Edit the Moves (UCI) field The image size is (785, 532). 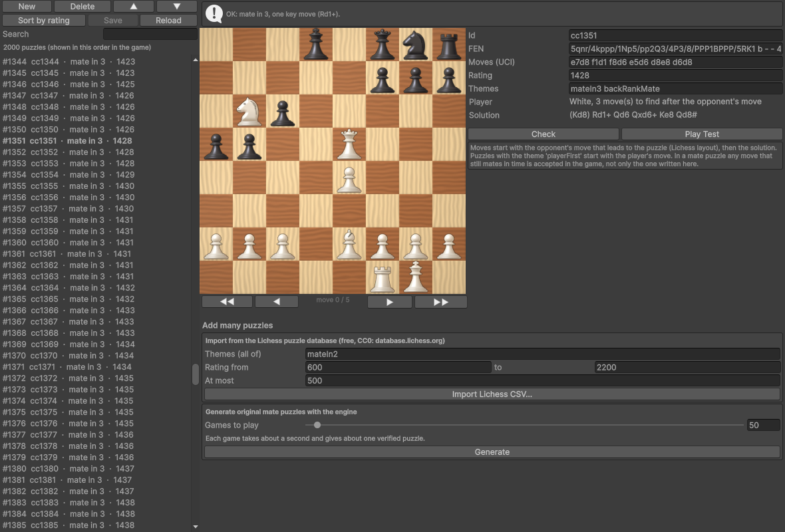click(x=675, y=62)
